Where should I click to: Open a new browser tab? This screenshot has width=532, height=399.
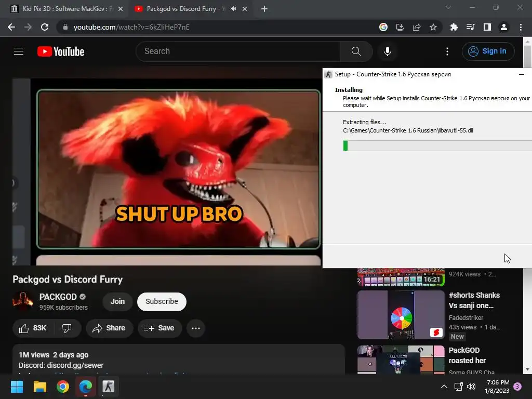264,9
